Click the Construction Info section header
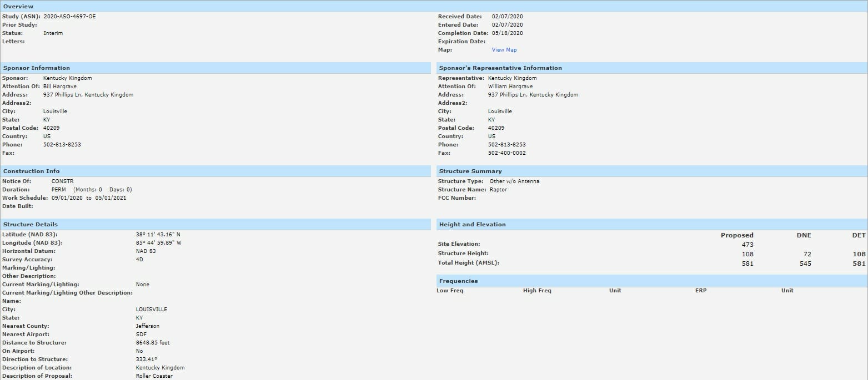This screenshot has width=868, height=380. point(31,171)
